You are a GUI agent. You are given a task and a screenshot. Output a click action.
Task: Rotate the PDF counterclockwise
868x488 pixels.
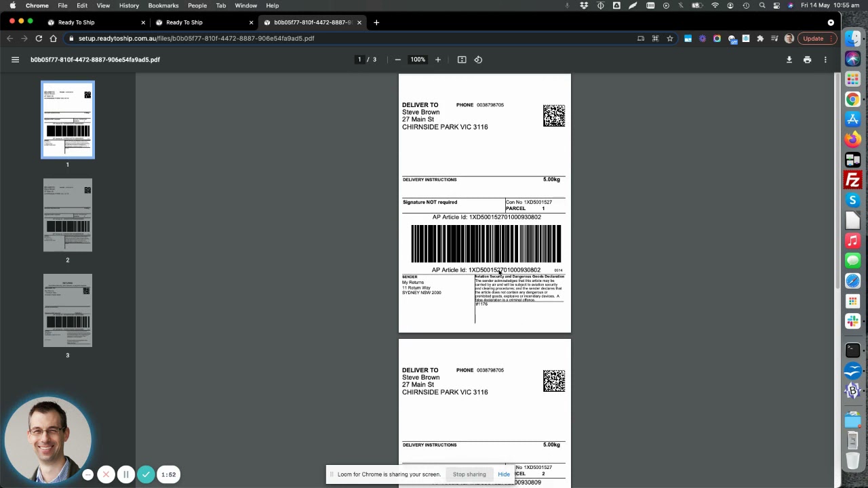(478, 60)
